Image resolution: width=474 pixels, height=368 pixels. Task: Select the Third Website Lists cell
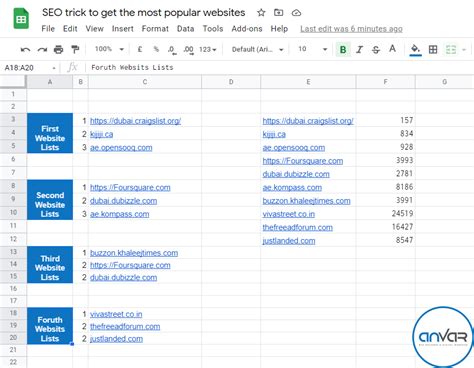(50, 265)
